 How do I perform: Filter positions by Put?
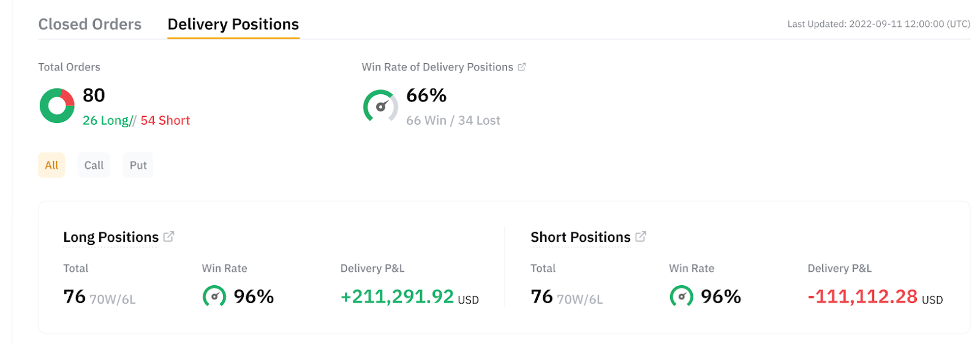(138, 165)
